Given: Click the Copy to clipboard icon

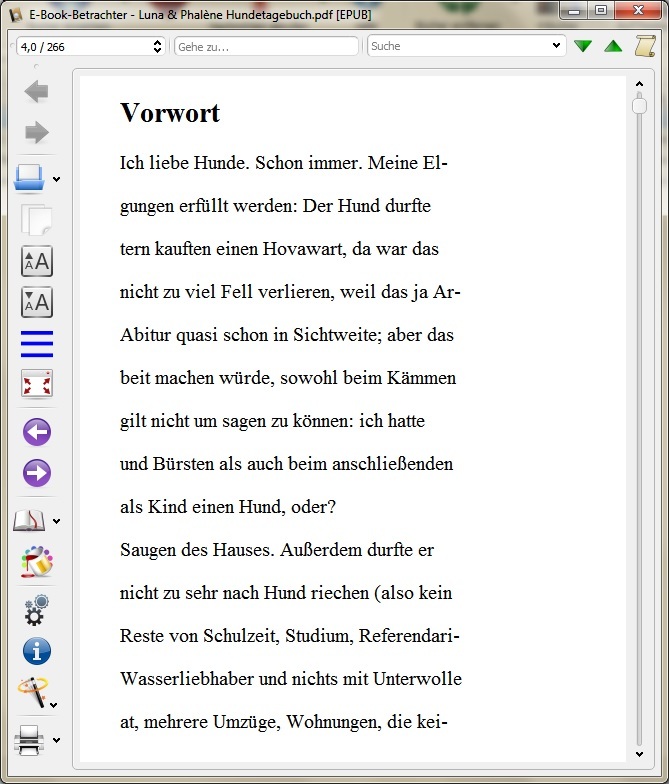Looking at the screenshot, I should [x=37, y=219].
